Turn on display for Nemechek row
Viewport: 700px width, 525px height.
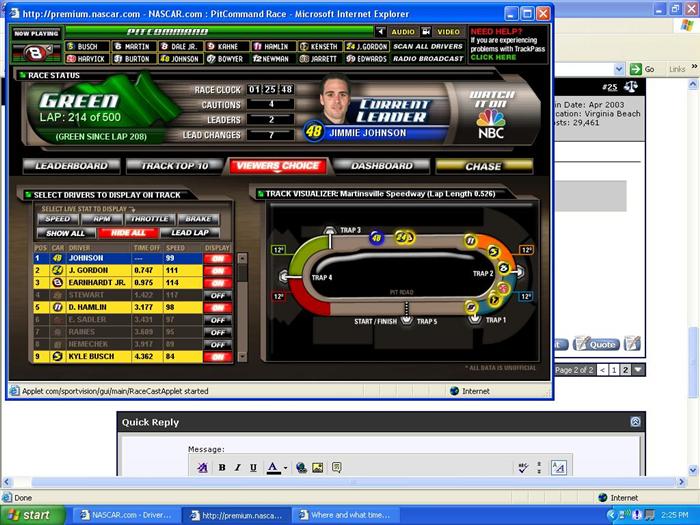tap(218, 345)
